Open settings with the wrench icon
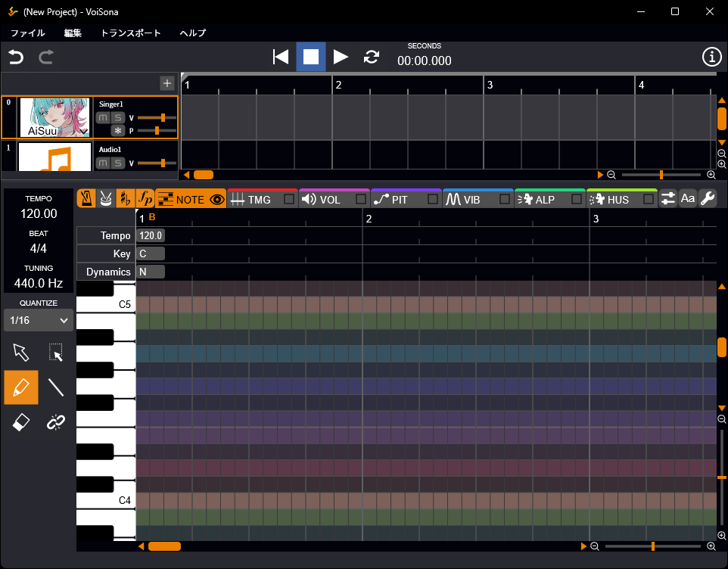728x569 pixels. [x=708, y=199]
